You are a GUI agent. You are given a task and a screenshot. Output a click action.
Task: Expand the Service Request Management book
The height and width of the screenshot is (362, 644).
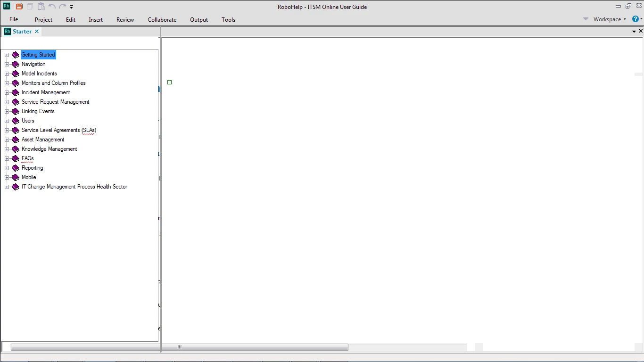[7, 102]
